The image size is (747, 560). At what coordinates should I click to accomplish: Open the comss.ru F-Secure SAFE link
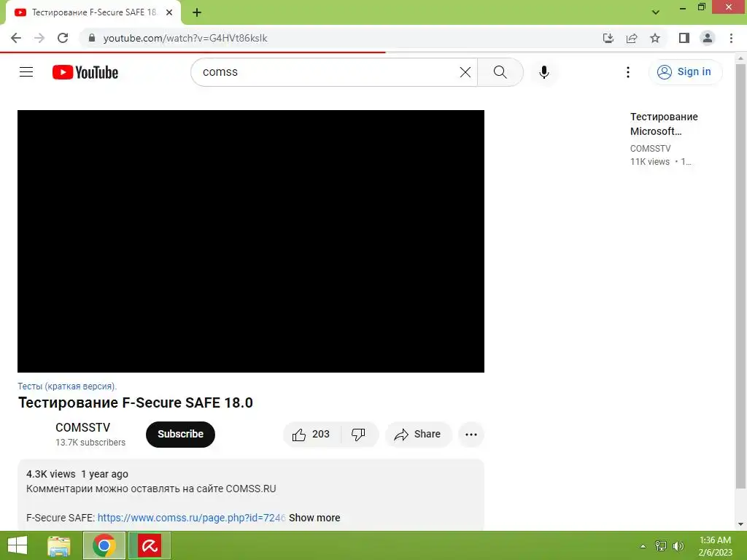[x=192, y=518]
